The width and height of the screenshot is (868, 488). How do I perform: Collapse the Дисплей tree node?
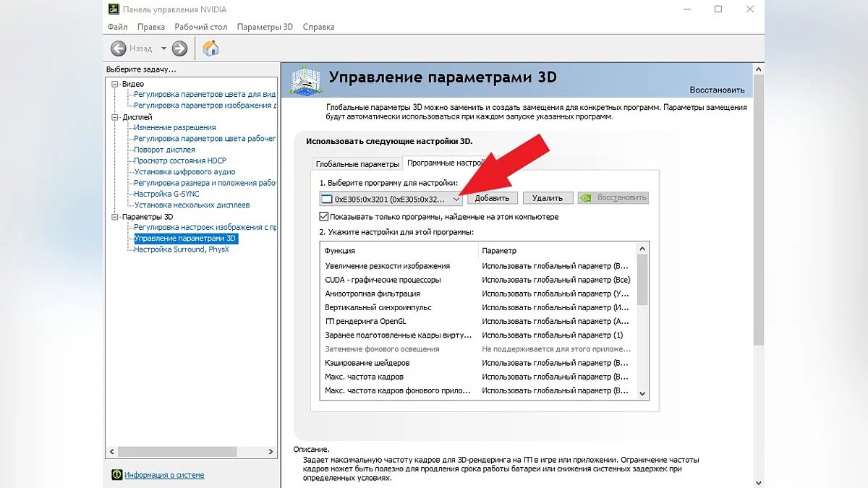[x=114, y=117]
